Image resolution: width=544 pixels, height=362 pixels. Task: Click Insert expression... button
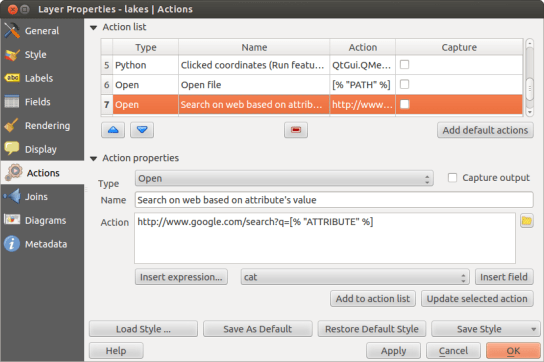pos(181,277)
